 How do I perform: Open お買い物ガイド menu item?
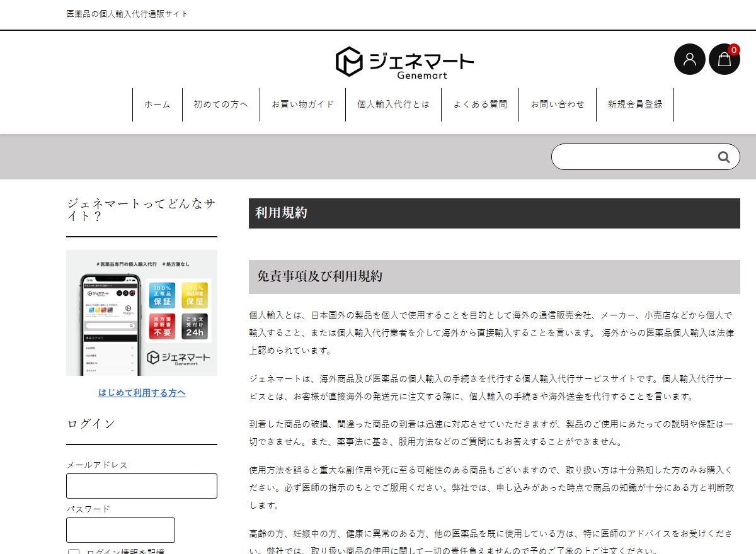tap(303, 105)
